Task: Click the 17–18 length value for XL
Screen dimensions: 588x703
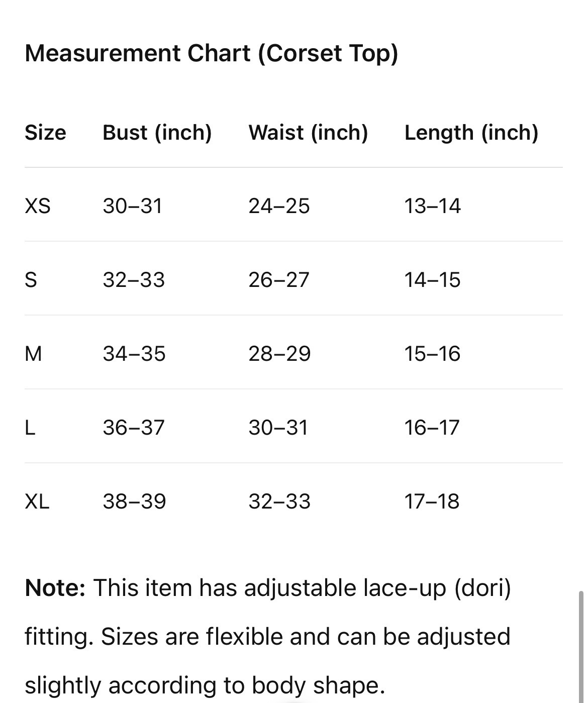Action: (432, 501)
